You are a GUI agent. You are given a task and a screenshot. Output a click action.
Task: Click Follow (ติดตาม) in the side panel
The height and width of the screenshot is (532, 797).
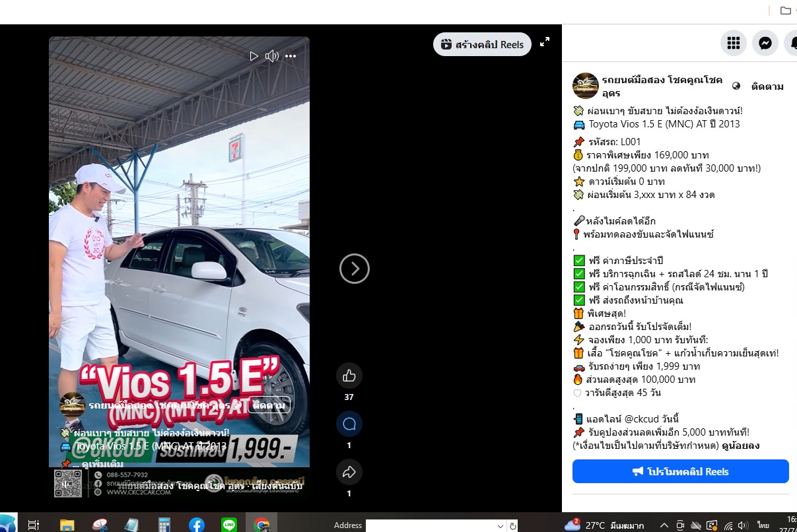(767, 86)
